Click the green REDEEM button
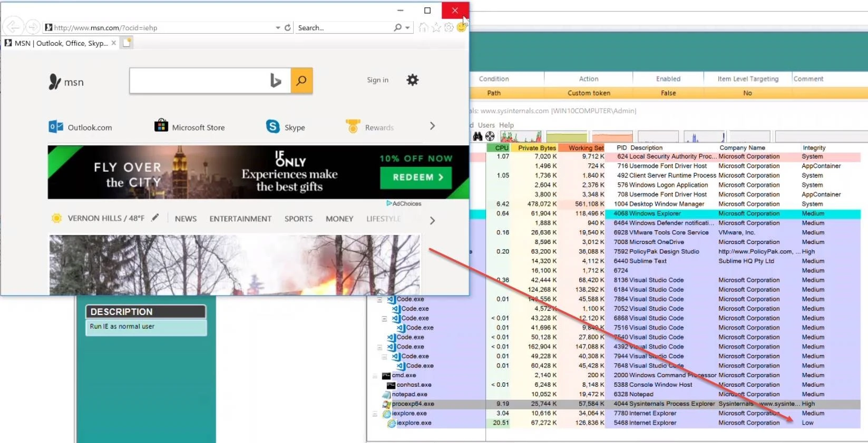Screen dimensions: 868x443 click(418, 178)
